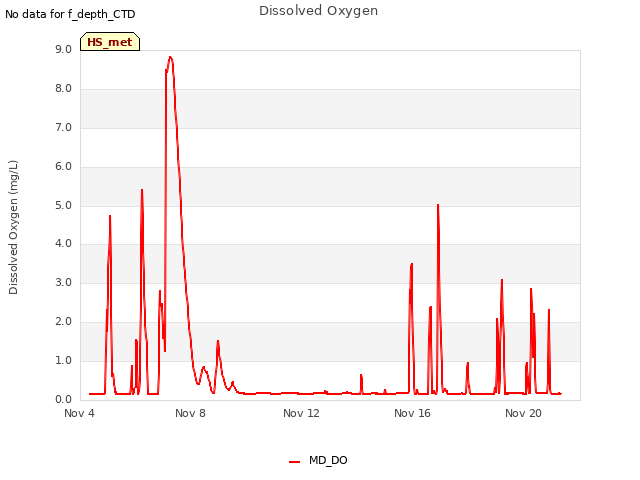Click the 5.0 y-axis tick label
This screenshot has width=640, height=480.
pyautogui.click(x=63, y=206)
